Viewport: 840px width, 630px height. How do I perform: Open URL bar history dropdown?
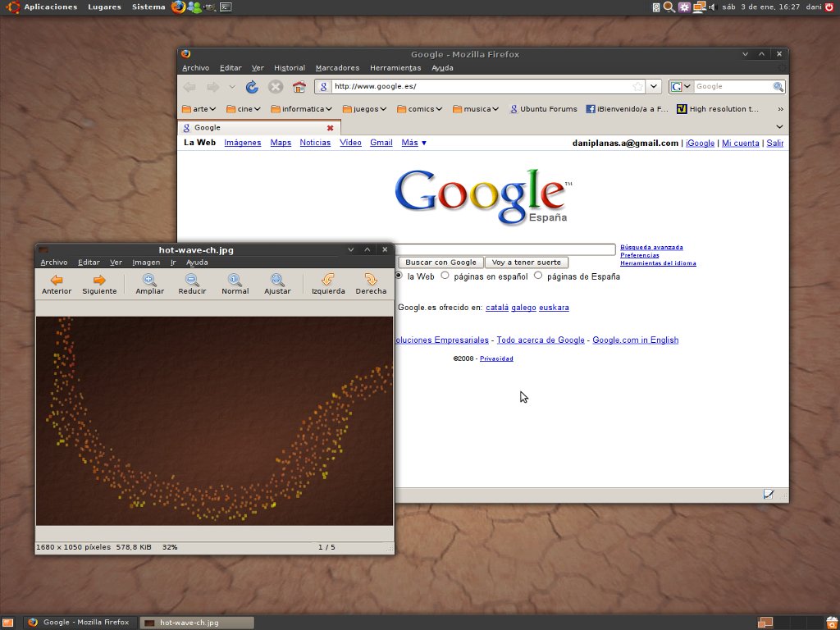click(x=654, y=87)
